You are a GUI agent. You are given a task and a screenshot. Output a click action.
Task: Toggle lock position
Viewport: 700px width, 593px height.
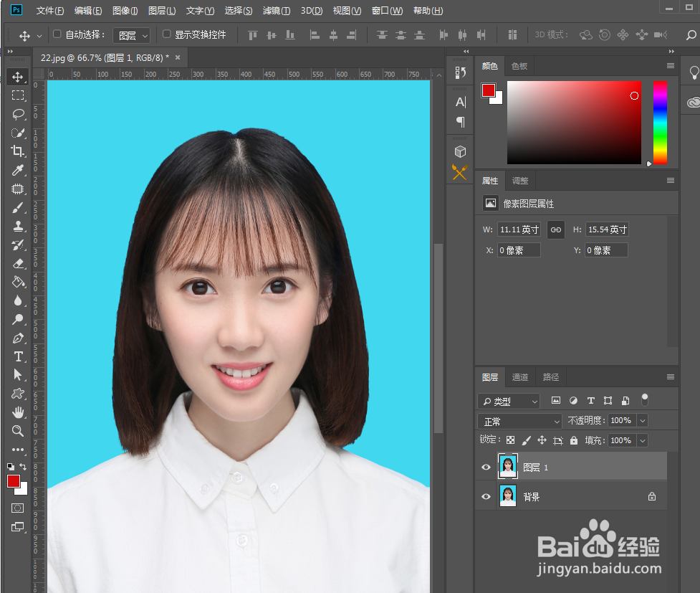(542, 440)
